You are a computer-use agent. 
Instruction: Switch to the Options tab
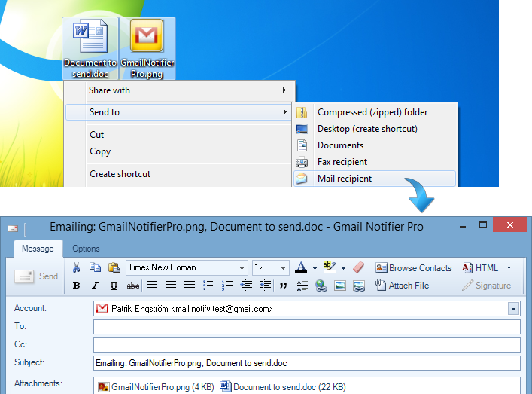point(86,249)
